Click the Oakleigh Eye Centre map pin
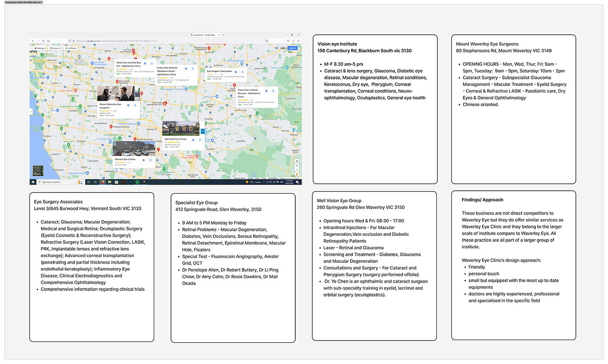 [x=111, y=126]
